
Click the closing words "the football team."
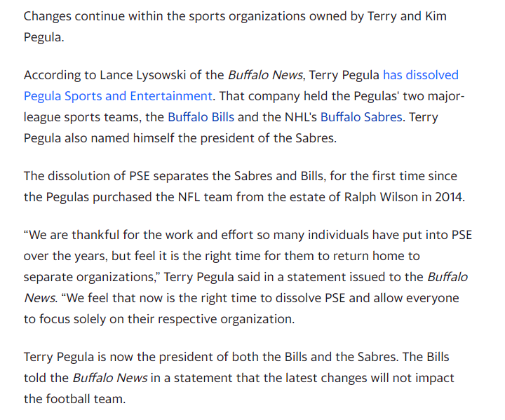pos(75,399)
